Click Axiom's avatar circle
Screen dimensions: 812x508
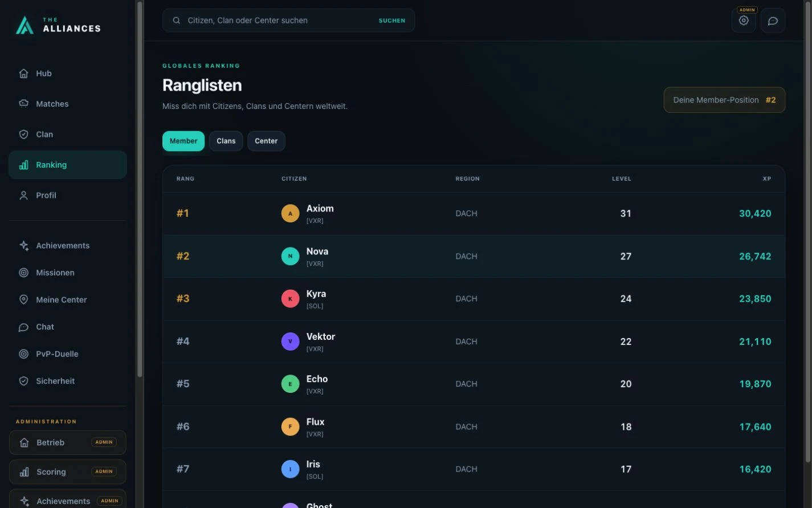click(290, 213)
